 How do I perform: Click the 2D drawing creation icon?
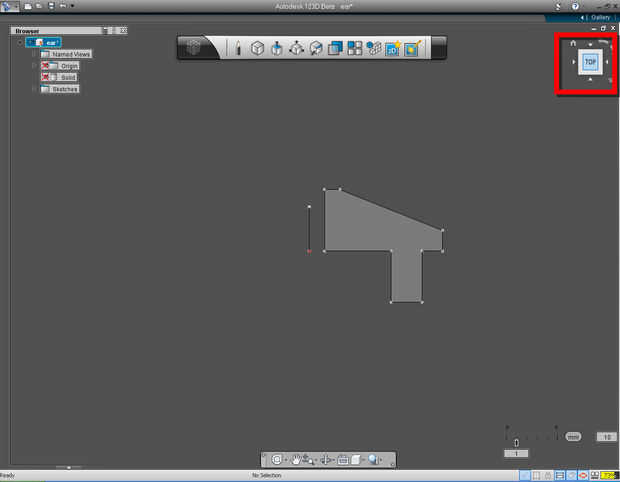pos(393,49)
